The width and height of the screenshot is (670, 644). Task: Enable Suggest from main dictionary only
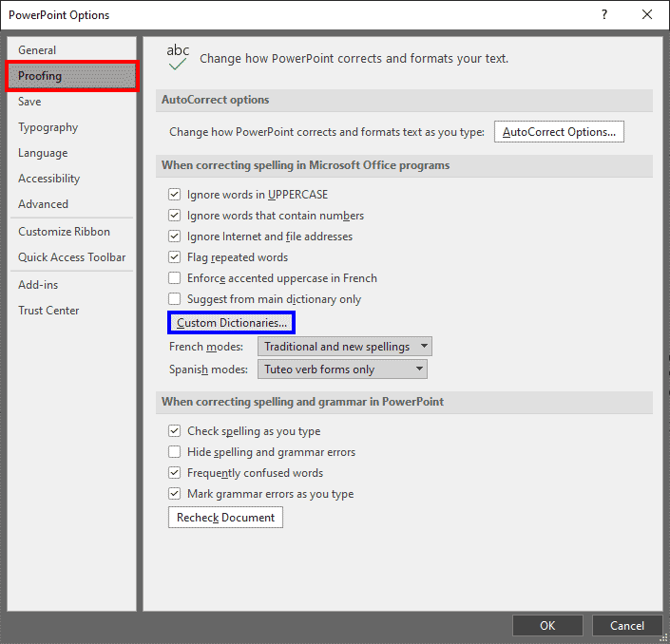click(174, 299)
